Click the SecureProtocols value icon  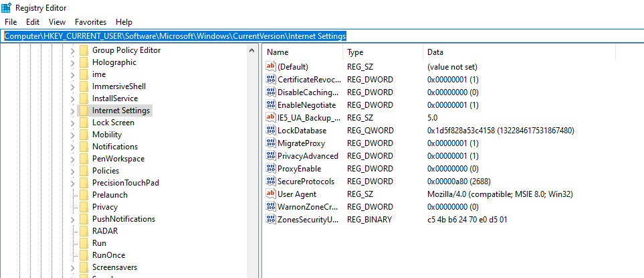[x=271, y=182]
